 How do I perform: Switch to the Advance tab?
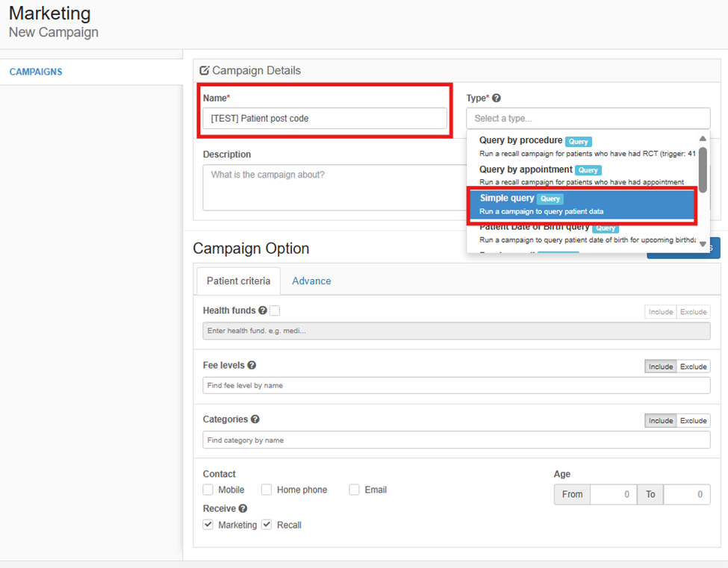coord(311,281)
